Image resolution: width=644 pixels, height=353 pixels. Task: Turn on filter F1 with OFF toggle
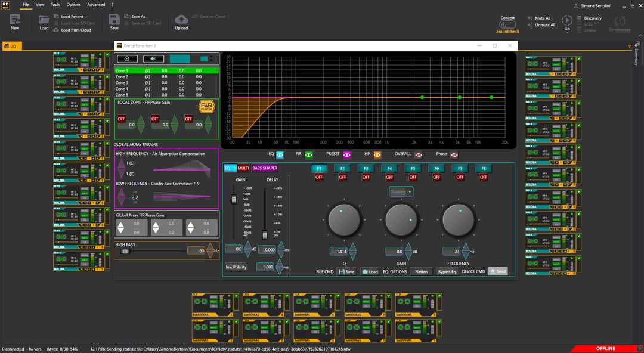[x=319, y=177]
